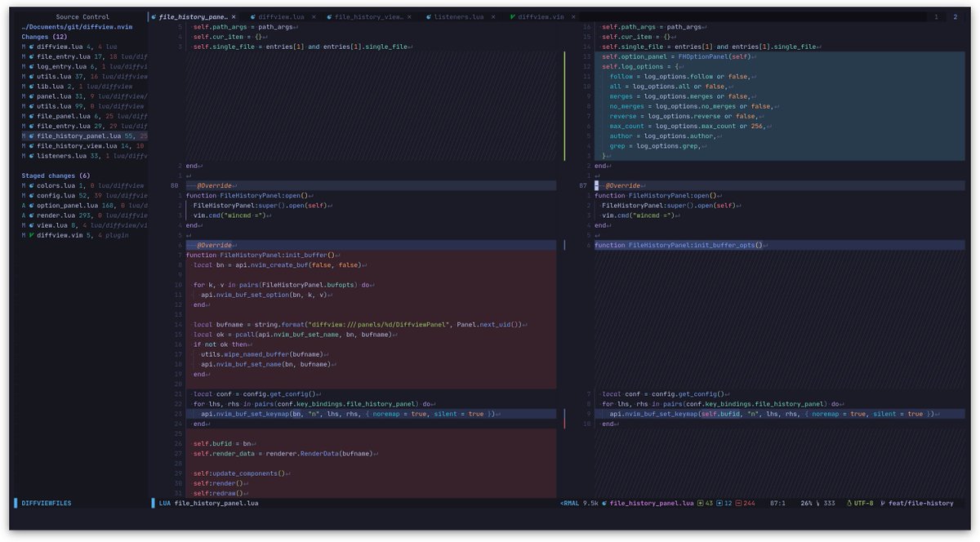Open file_history_view.lua 14, 10 entry

pos(84,145)
